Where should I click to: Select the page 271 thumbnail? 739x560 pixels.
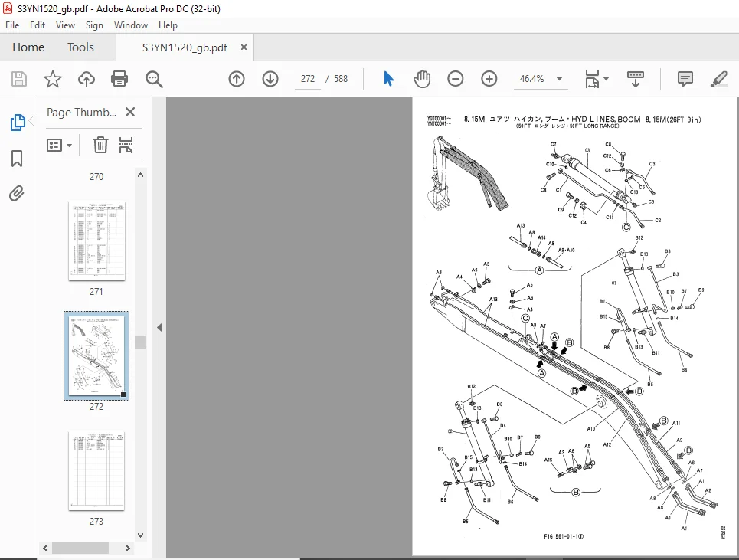96,241
